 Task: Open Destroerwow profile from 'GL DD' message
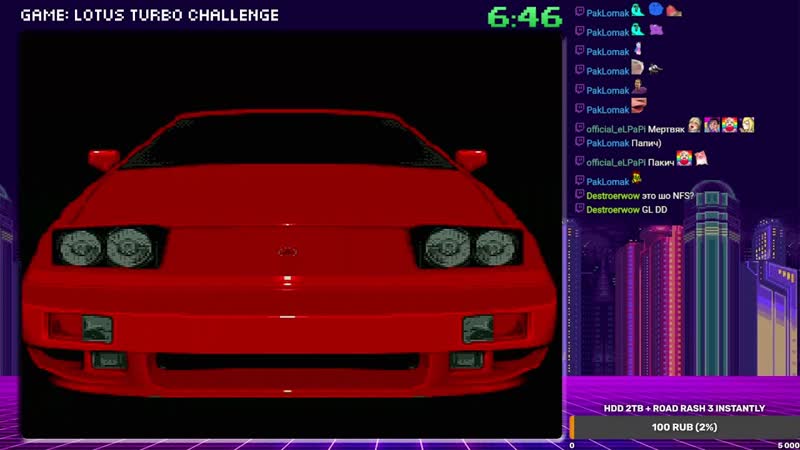[x=613, y=210]
